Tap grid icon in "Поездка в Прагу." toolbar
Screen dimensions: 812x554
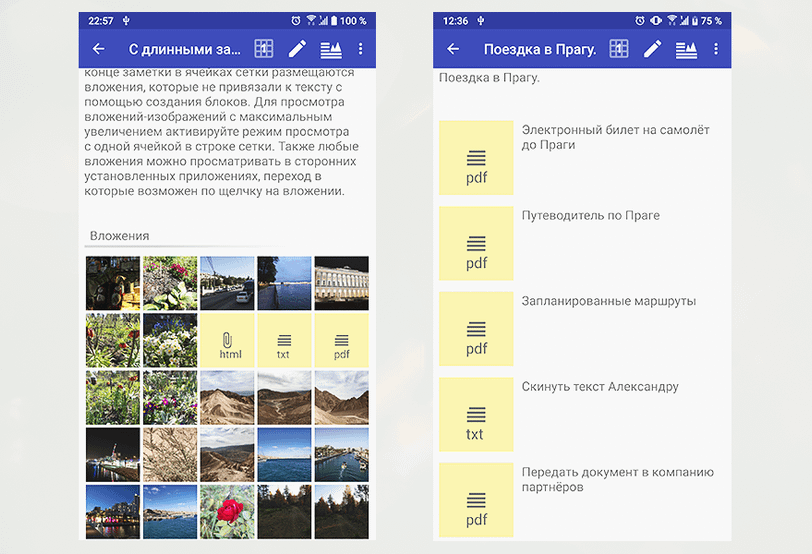click(619, 49)
